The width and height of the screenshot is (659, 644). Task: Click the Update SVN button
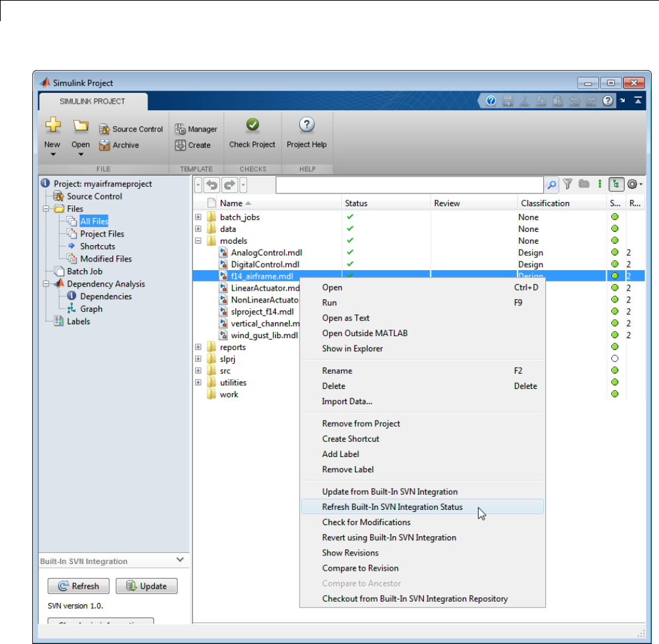click(x=147, y=586)
